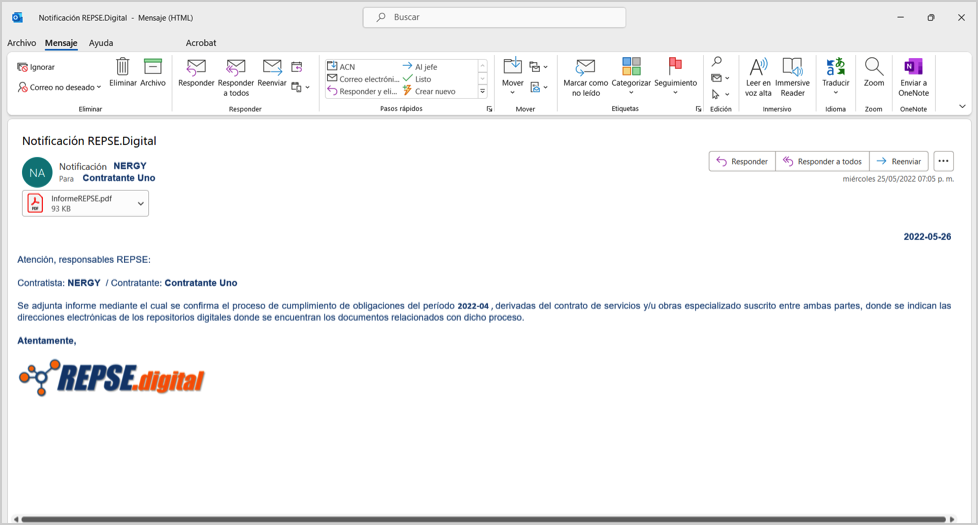Click Enviar a OneNote
Viewport: 978px width, 525px height.
(913, 77)
